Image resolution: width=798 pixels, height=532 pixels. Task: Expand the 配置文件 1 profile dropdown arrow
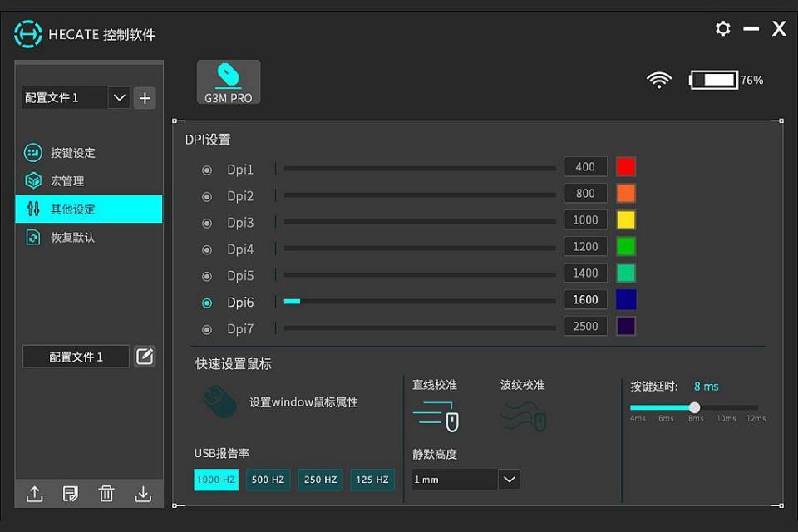(x=120, y=98)
